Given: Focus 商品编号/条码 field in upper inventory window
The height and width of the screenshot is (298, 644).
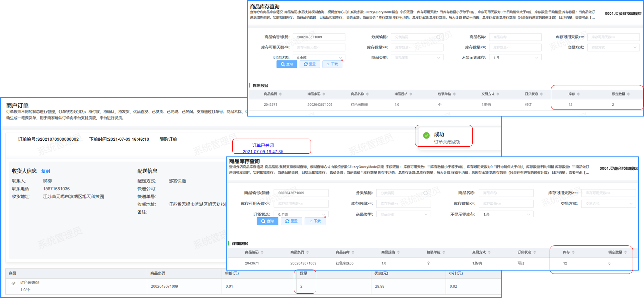Looking at the screenshot, I should click(x=319, y=37).
